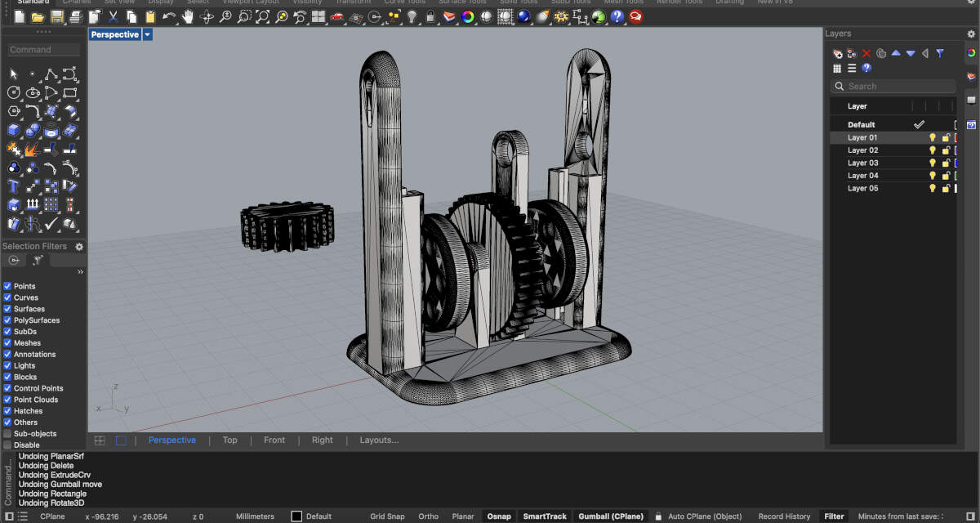
Task: Toggle PolySurfaces selection filter checkbox
Action: 7,320
